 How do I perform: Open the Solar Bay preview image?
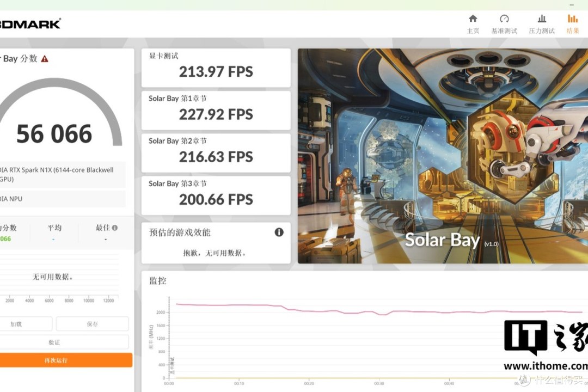click(x=443, y=156)
